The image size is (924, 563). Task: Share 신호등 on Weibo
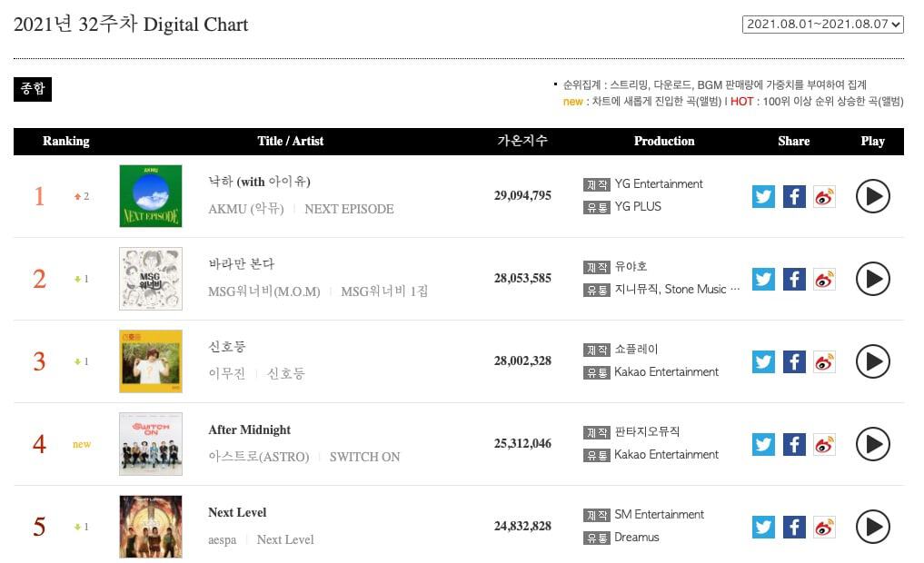click(824, 361)
